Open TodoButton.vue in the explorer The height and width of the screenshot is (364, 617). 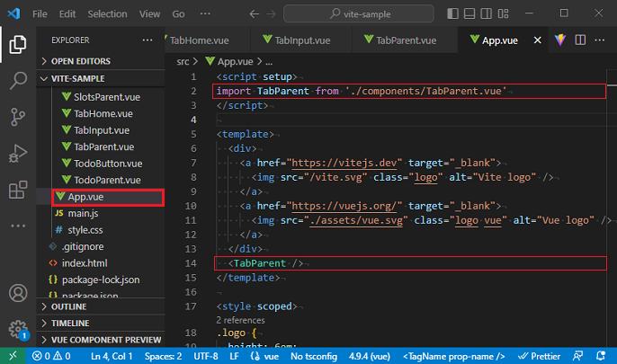[x=101, y=164]
